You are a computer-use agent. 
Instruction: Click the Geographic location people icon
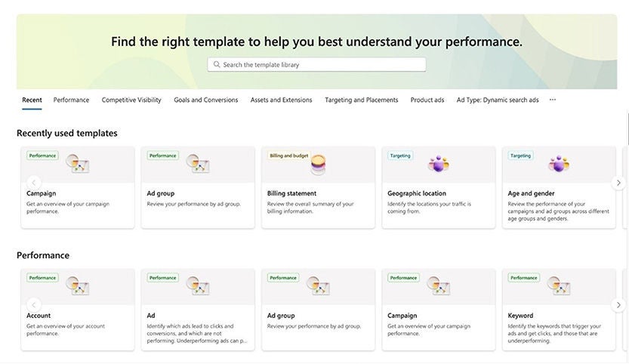(438, 163)
